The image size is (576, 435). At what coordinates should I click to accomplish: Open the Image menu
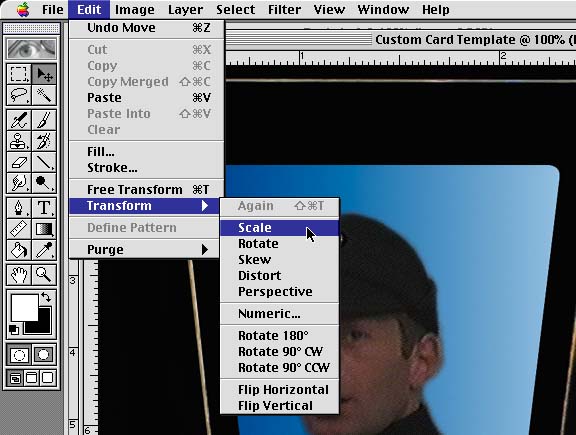pos(134,10)
